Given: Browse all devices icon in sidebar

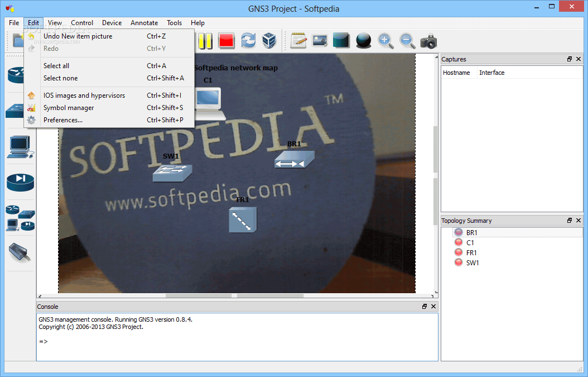Looking at the screenshot, I should [20, 218].
